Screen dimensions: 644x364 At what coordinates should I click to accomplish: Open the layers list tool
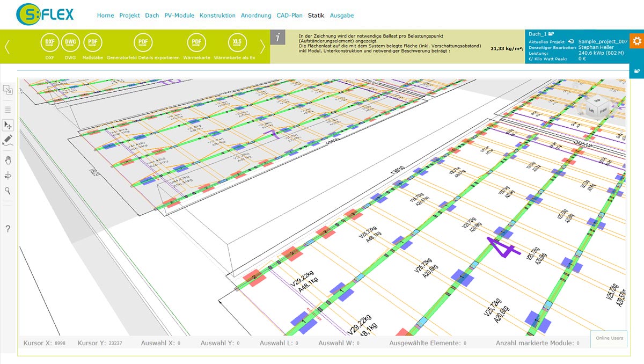(8, 109)
